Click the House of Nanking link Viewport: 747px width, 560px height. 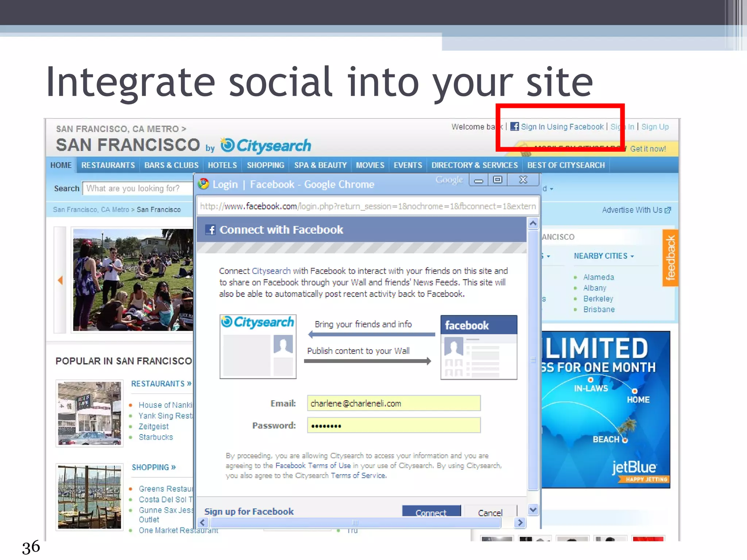click(x=166, y=405)
